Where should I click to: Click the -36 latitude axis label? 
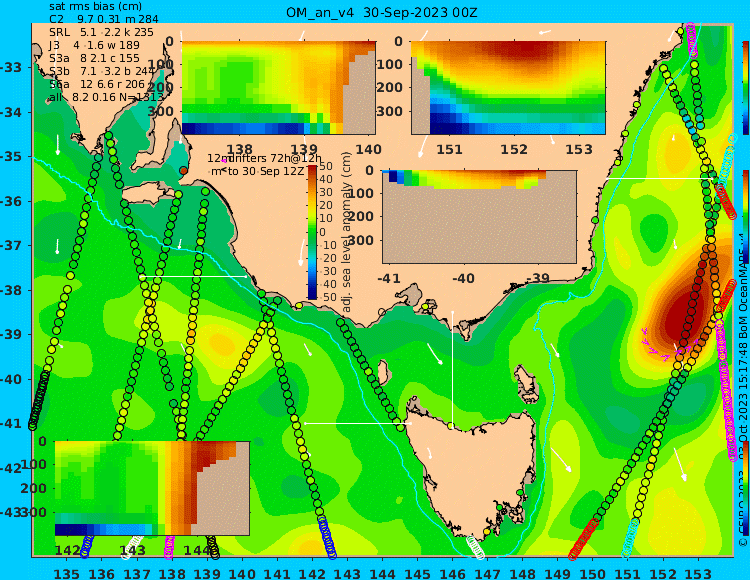[11, 201]
